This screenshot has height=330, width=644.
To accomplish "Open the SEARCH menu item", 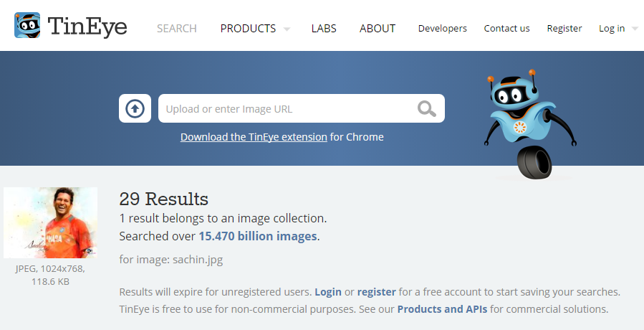I will point(177,29).
